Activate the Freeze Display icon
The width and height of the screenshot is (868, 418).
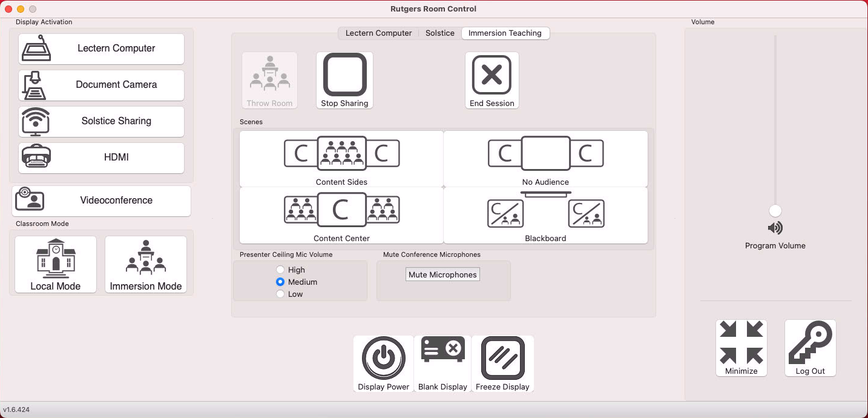(x=502, y=359)
